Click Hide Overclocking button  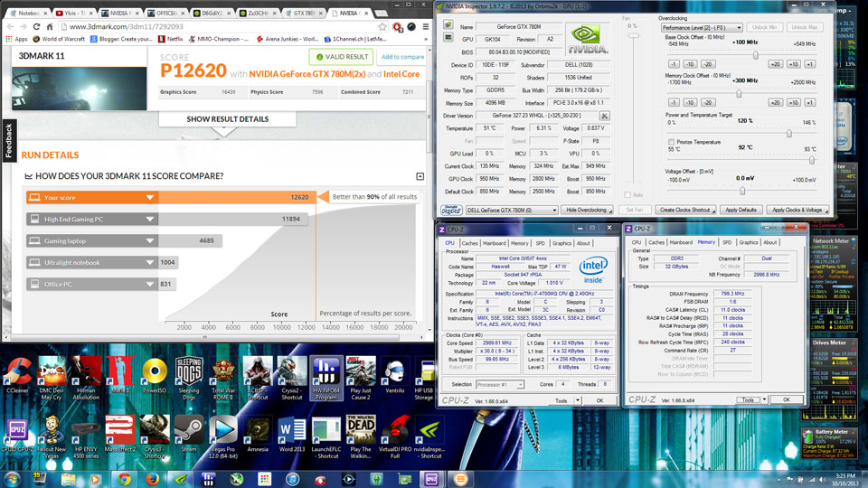click(x=587, y=211)
